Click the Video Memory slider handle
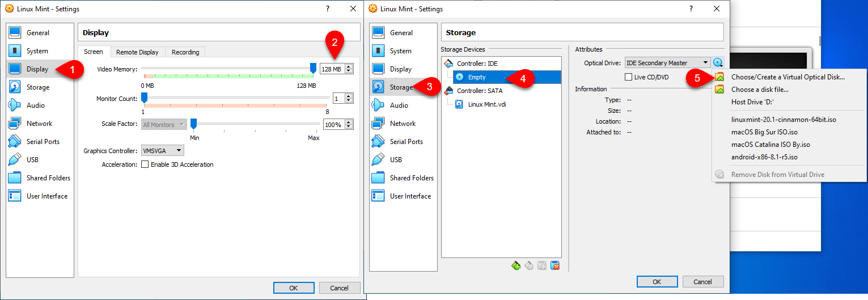 313,68
